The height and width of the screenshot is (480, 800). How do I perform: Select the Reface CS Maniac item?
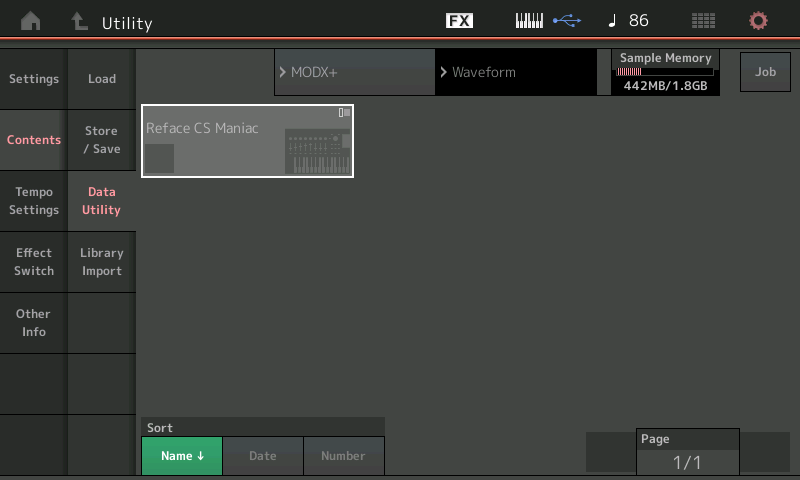pos(247,141)
